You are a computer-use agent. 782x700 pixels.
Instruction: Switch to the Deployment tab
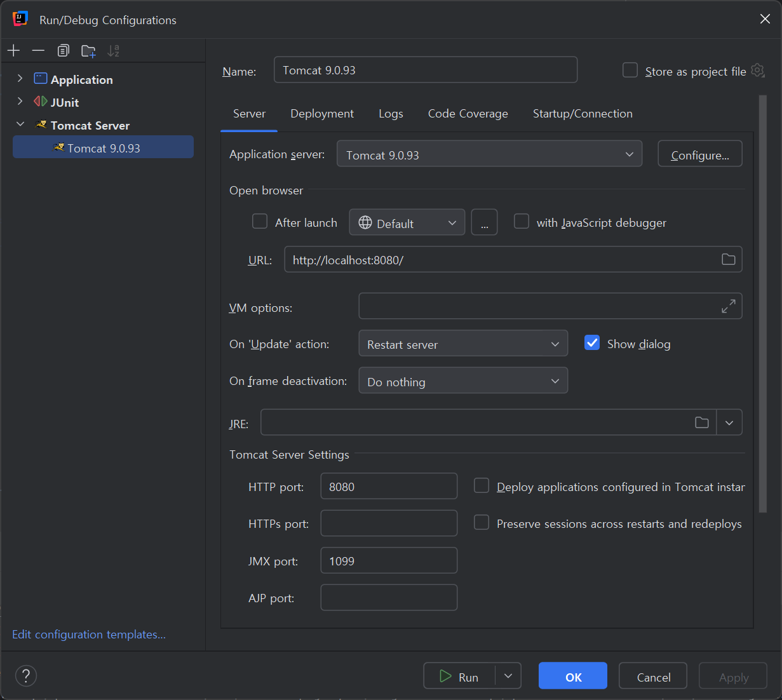pyautogui.click(x=322, y=114)
